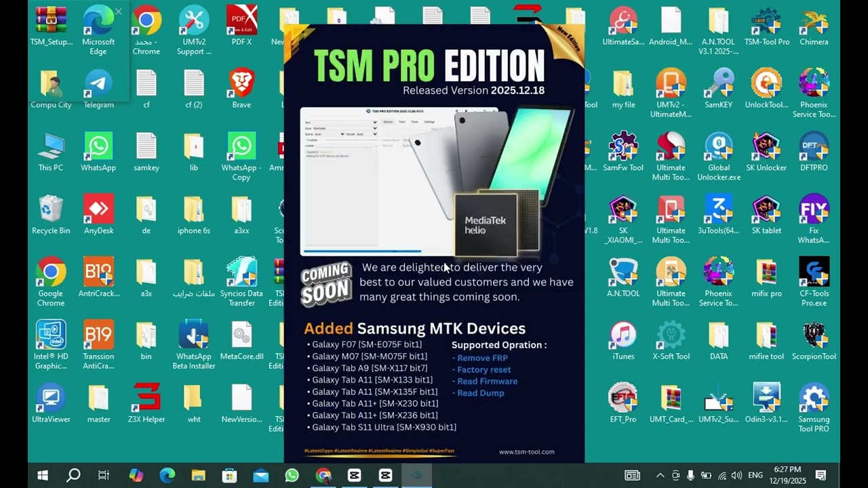Open WhatsApp from the taskbar
The image size is (868, 488).
click(292, 476)
